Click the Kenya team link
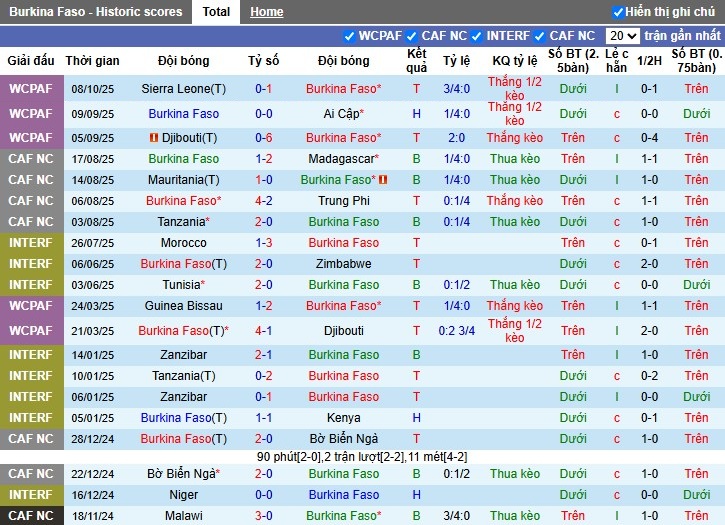Image resolution: width=725 pixels, height=525 pixels. tap(343, 418)
